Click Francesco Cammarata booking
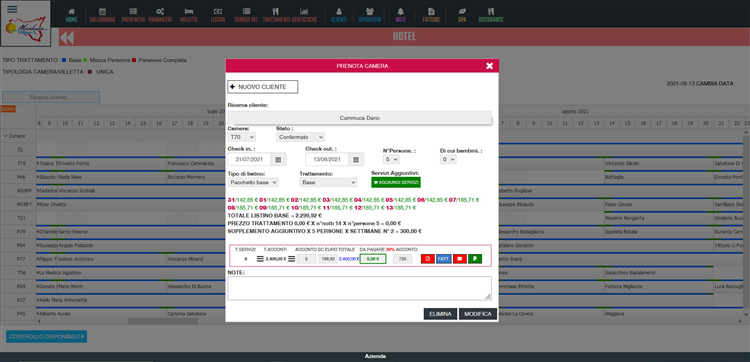The width and height of the screenshot is (750, 362). pos(191,164)
